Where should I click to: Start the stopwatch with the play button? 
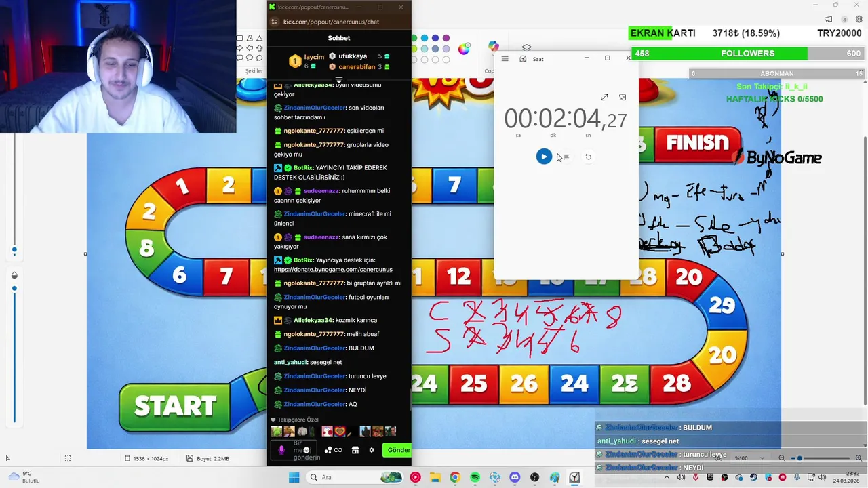click(544, 157)
